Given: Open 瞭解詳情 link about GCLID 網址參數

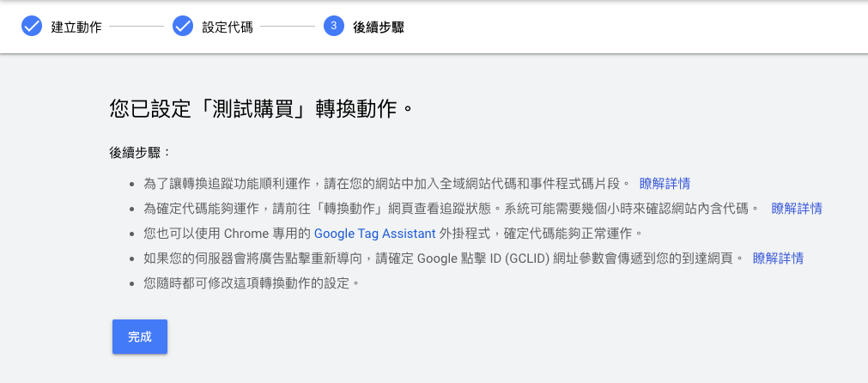Looking at the screenshot, I should pyautogui.click(x=778, y=258).
